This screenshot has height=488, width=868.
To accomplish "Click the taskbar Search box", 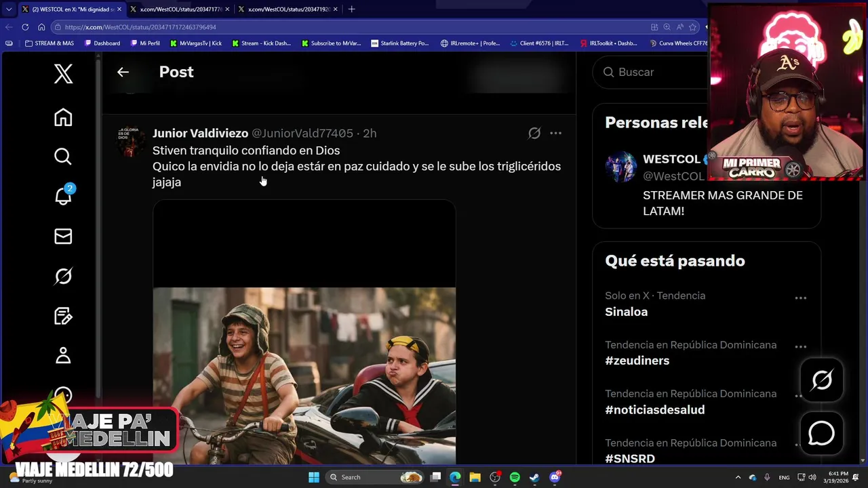I will click(374, 477).
